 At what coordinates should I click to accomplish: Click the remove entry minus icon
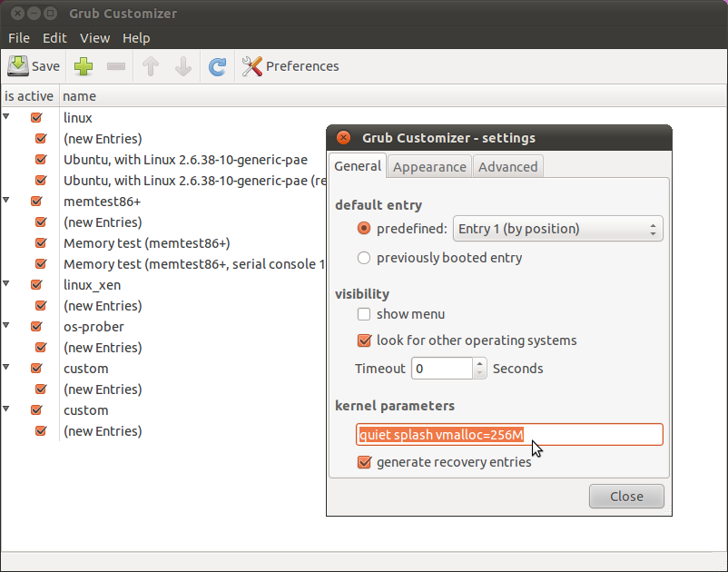[x=116, y=66]
